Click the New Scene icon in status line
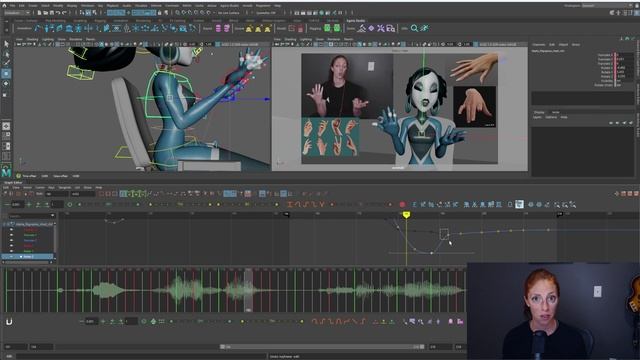Viewport: 640px width, 360px height. click(39, 13)
